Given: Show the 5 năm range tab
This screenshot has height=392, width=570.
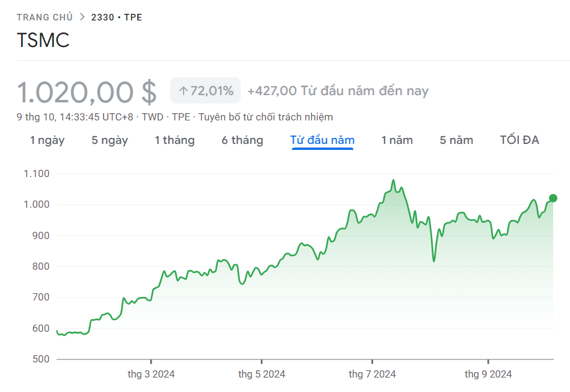Looking at the screenshot, I should (457, 140).
